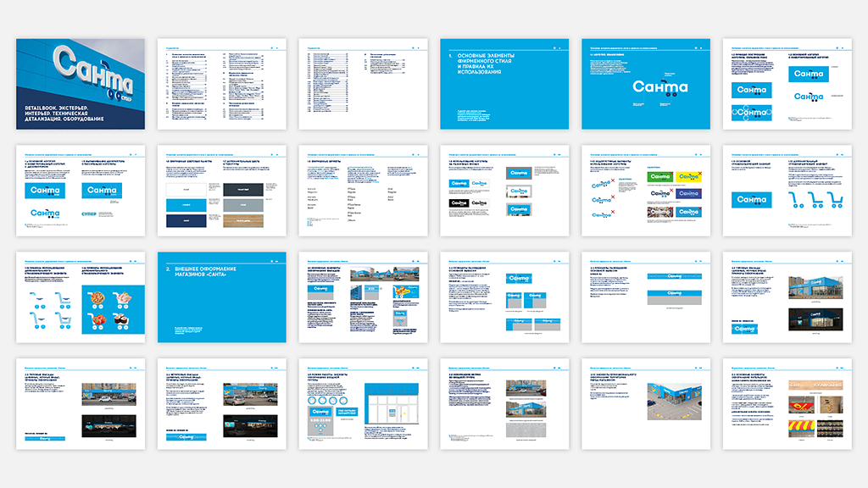This screenshot has height=488, width=868.
Task: Click the pizza cart image on food page
Action: point(98,299)
